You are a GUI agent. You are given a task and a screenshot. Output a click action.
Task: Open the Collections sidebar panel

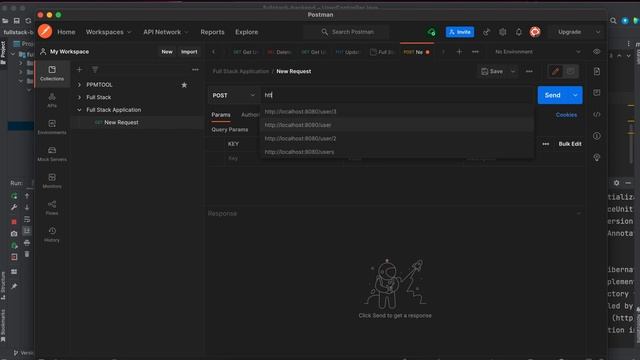coord(52,73)
